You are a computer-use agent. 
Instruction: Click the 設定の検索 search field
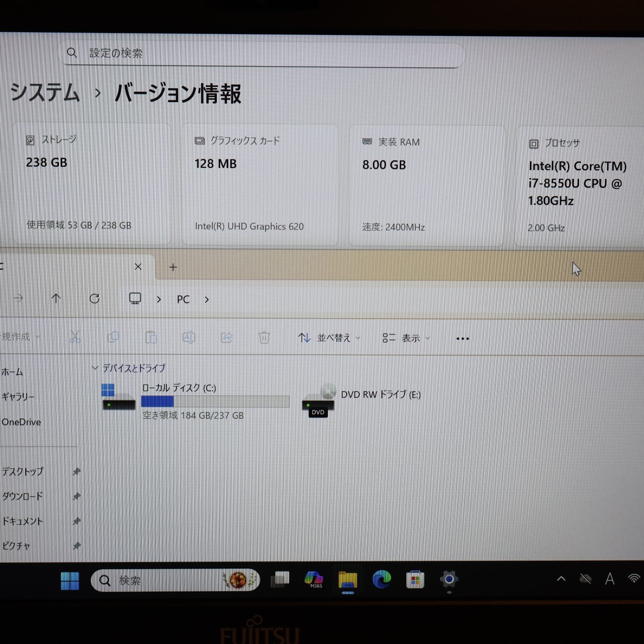pyautogui.click(x=262, y=53)
